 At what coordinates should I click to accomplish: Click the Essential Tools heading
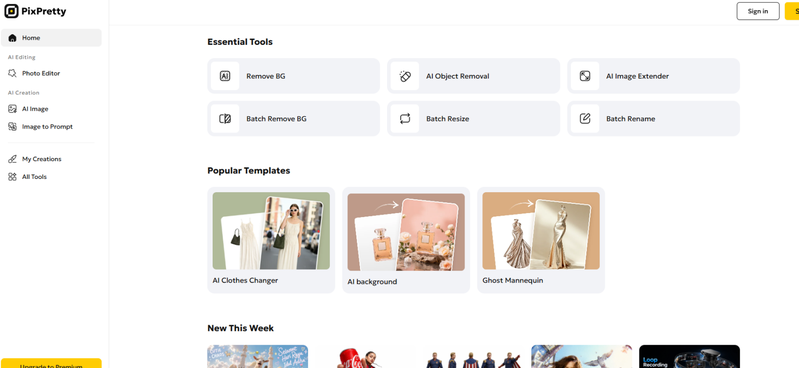[240, 42]
